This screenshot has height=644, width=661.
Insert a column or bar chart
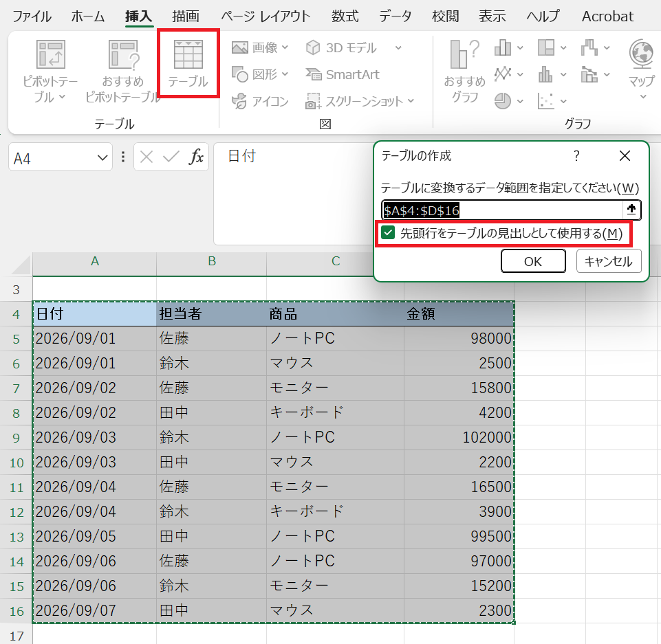503,47
